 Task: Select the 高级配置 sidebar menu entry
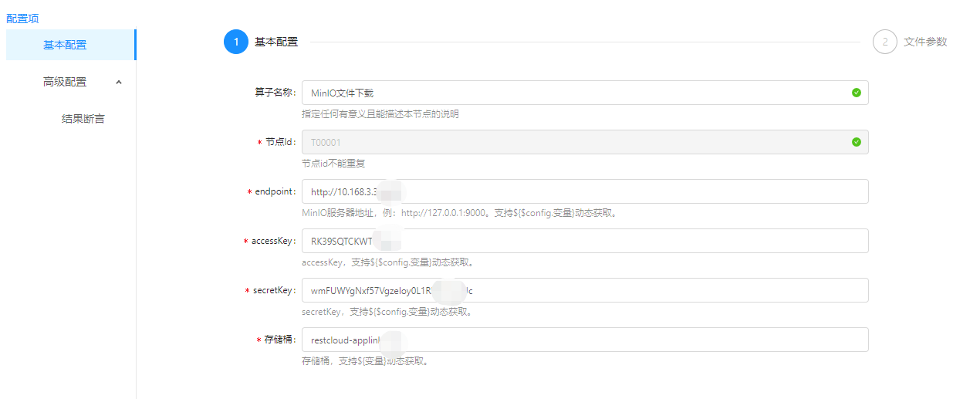[x=65, y=82]
